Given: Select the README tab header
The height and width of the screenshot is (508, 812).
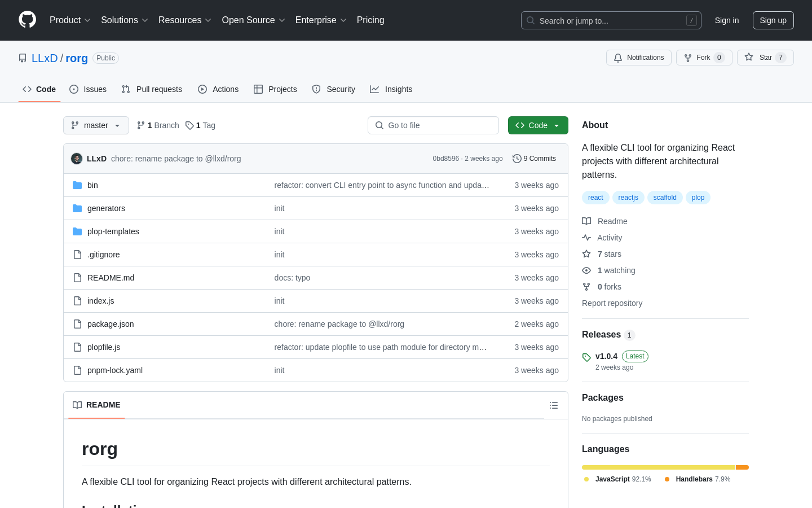Looking at the screenshot, I should 96,405.
